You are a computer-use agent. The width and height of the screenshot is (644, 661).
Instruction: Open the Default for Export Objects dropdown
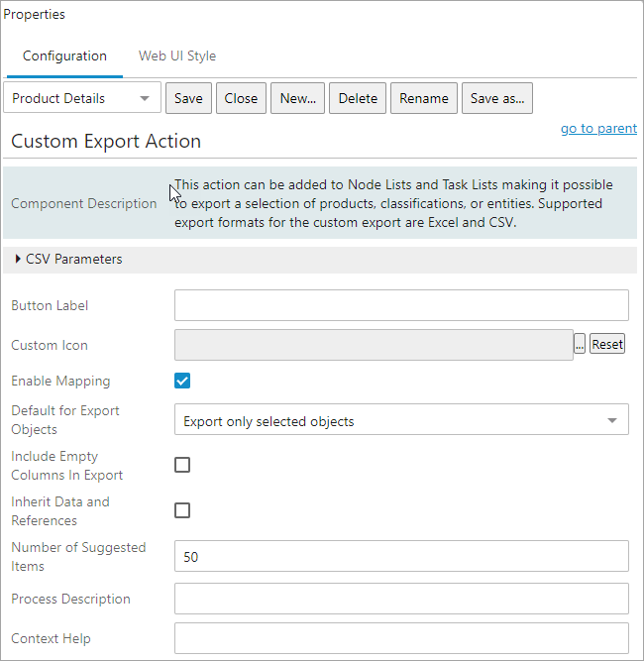coord(401,419)
